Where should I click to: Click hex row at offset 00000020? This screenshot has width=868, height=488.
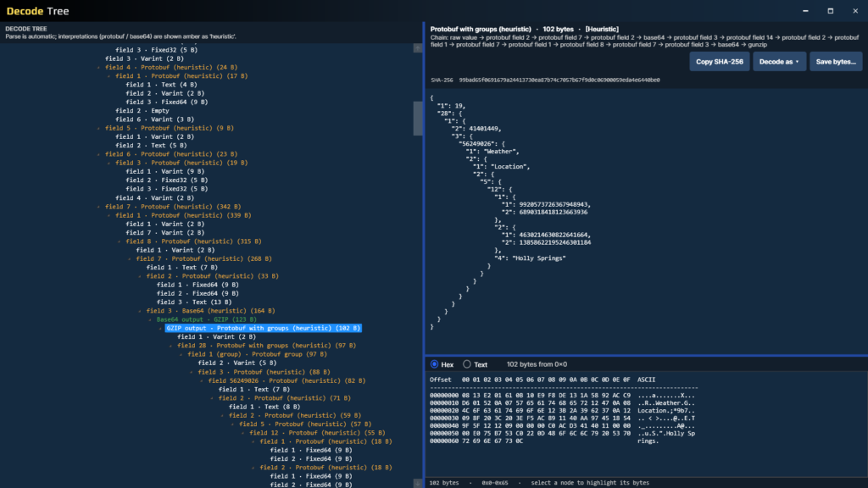[x=562, y=411]
